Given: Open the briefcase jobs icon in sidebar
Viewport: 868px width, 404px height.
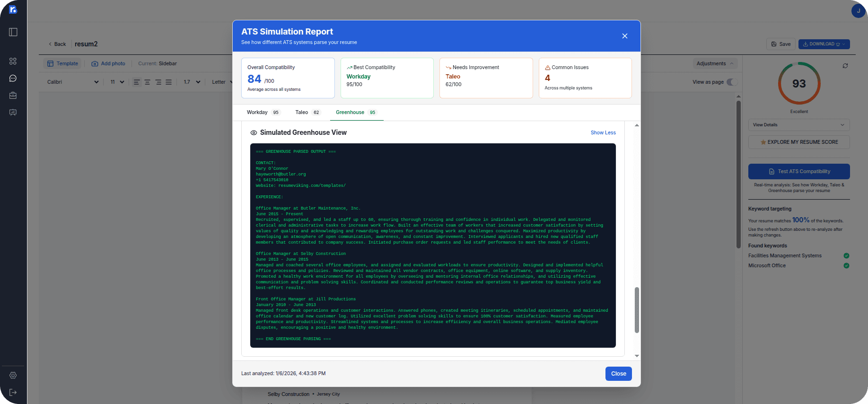Looking at the screenshot, I should (x=13, y=95).
